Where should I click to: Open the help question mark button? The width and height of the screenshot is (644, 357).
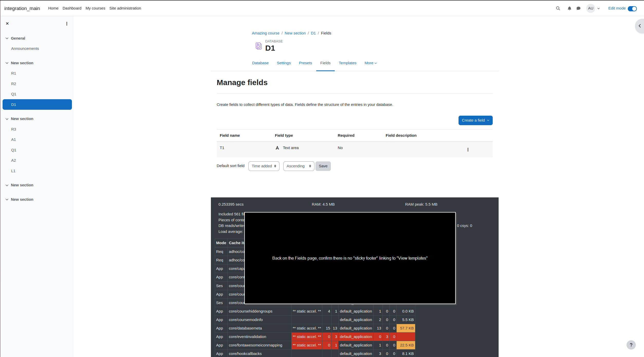(631, 345)
